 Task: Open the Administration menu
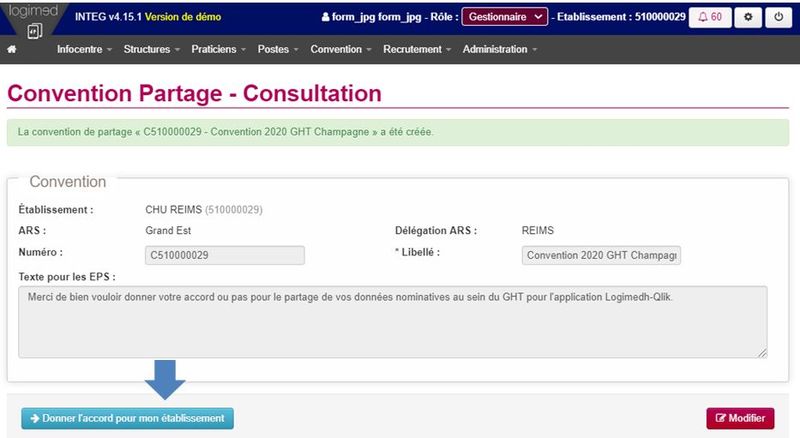[x=499, y=50]
